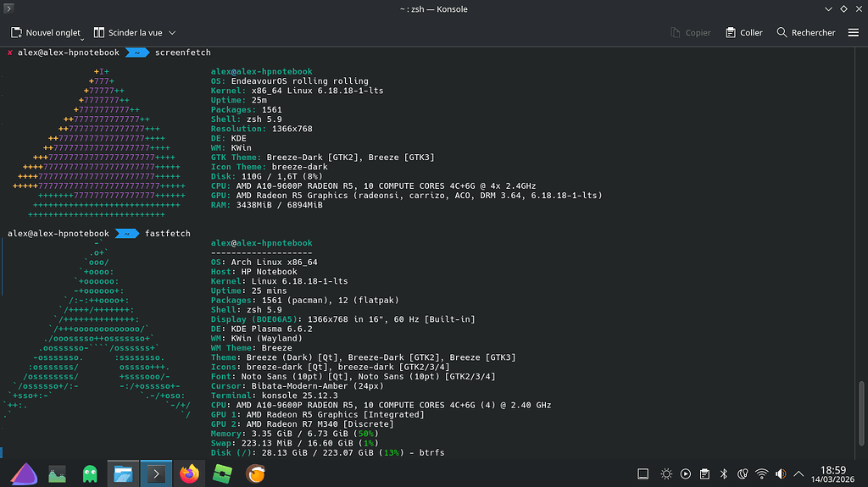868x487 pixels.
Task: Open Firefox from the taskbar
Action: point(189,473)
